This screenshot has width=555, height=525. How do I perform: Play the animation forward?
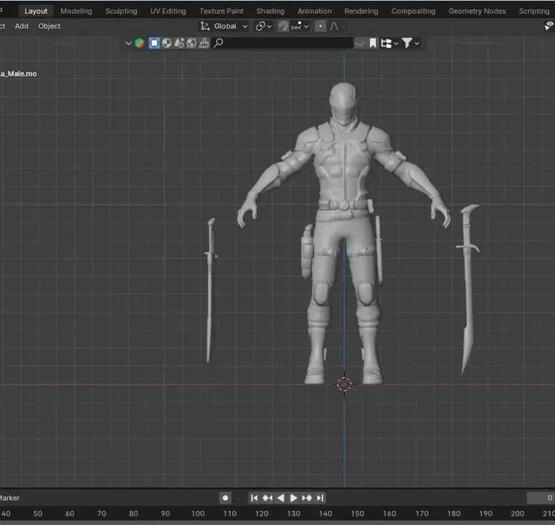click(293, 498)
